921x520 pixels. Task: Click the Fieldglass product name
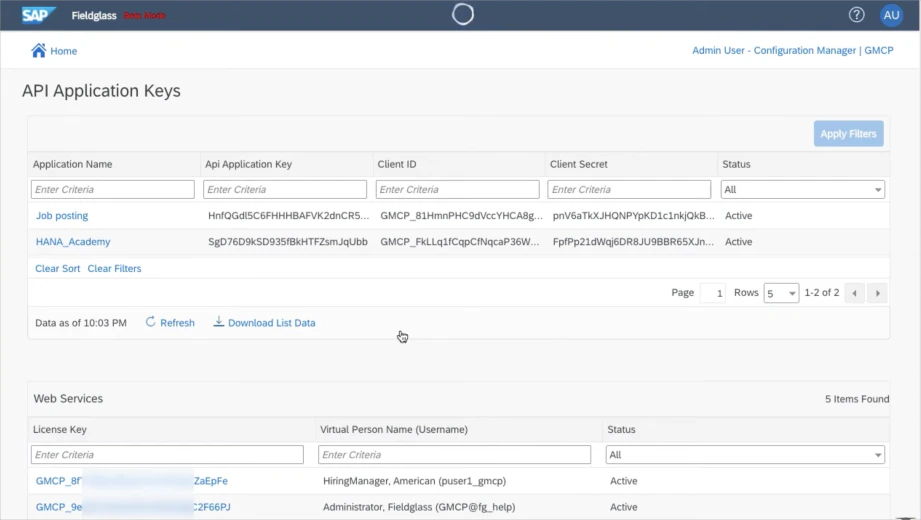(94, 15)
